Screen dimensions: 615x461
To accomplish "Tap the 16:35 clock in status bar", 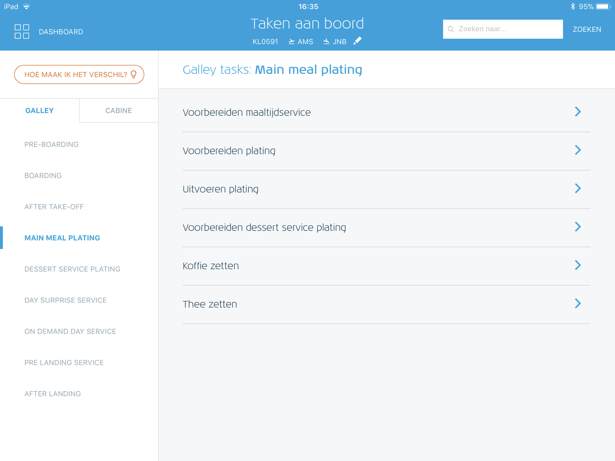I will pyautogui.click(x=308, y=7).
